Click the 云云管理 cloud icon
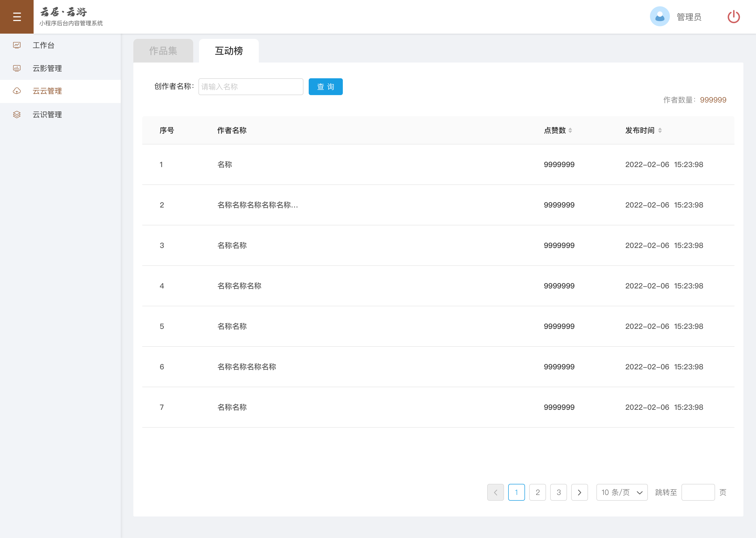The image size is (756, 538). 17,91
